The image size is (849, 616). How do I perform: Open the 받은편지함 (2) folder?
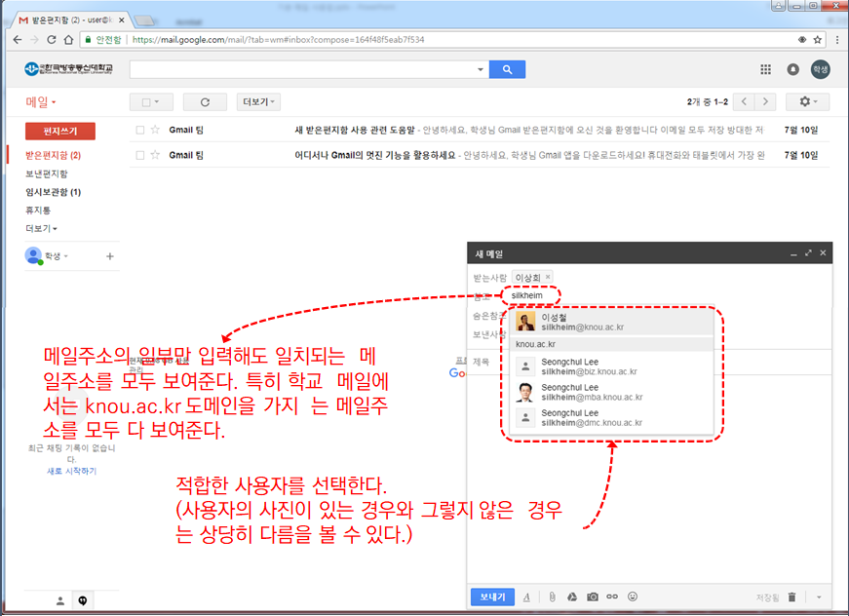[x=53, y=155]
